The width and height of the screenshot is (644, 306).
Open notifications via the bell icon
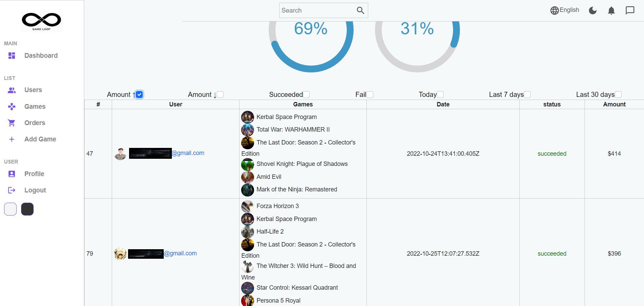[x=611, y=10]
